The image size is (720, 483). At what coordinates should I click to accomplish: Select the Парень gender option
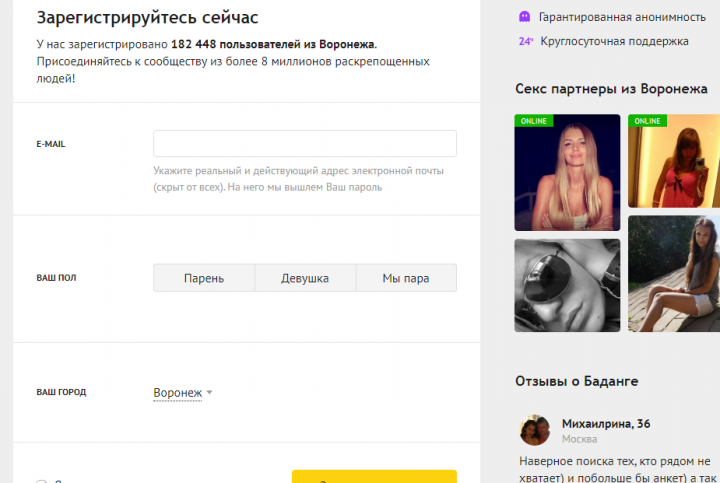point(204,278)
